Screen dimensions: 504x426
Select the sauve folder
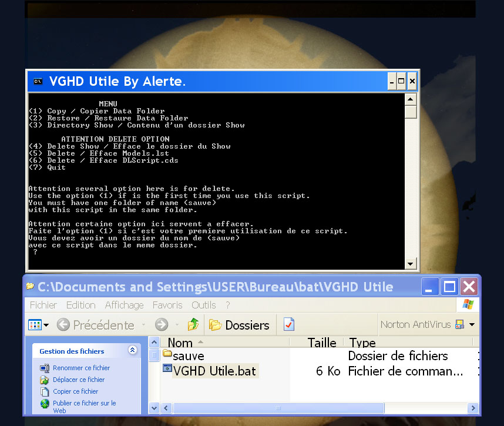(x=188, y=356)
